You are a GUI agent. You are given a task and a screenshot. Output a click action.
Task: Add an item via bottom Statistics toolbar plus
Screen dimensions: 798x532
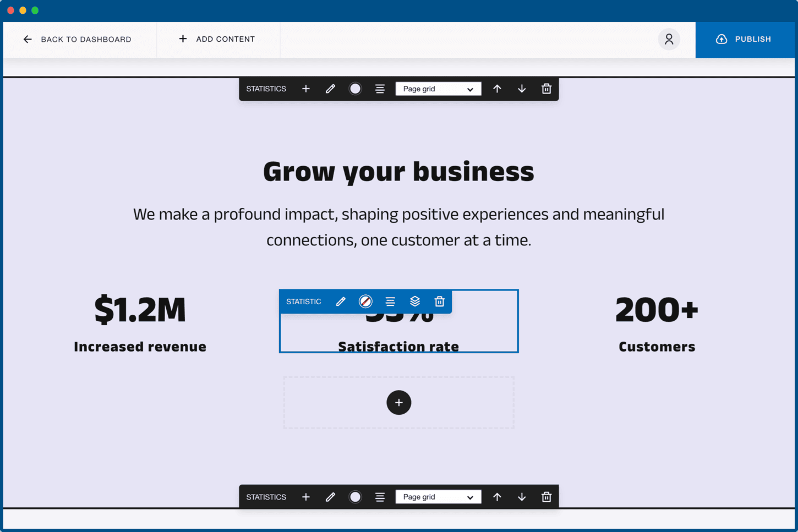(306, 497)
